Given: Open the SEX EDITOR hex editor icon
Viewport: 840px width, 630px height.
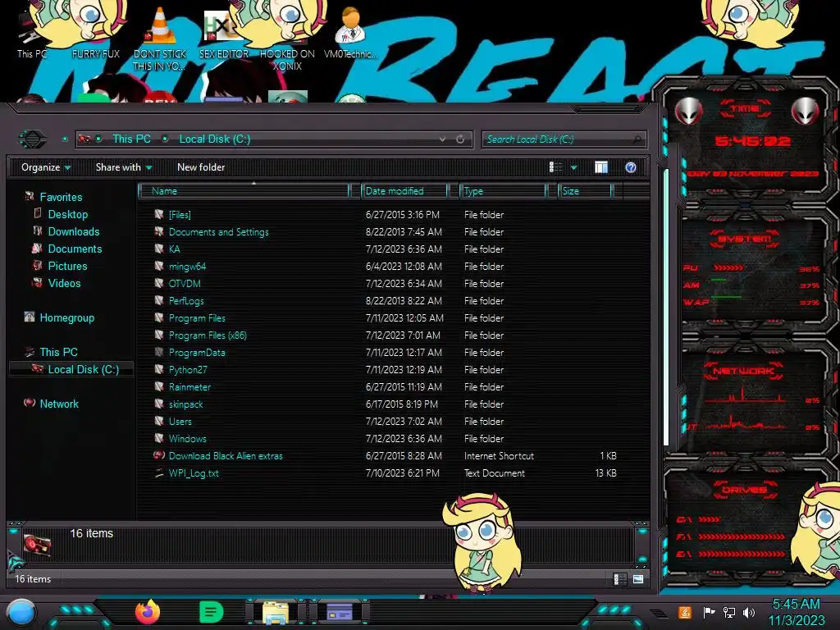Looking at the screenshot, I should point(223,33).
